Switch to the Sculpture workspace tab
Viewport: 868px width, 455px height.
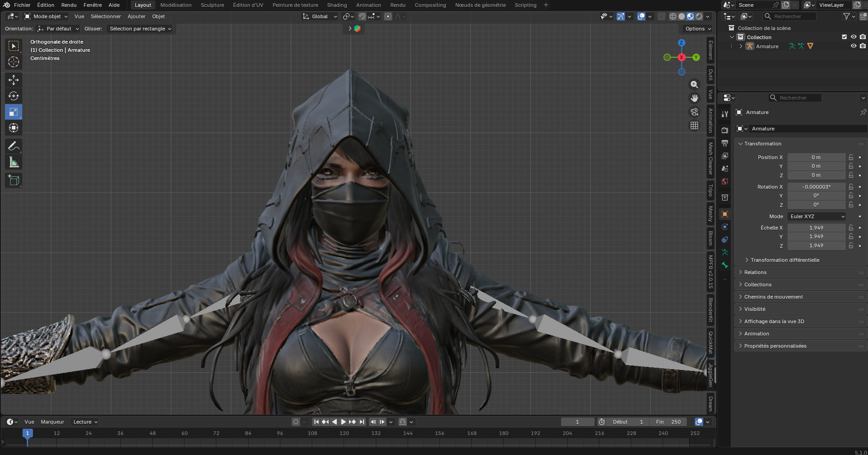[x=212, y=5]
